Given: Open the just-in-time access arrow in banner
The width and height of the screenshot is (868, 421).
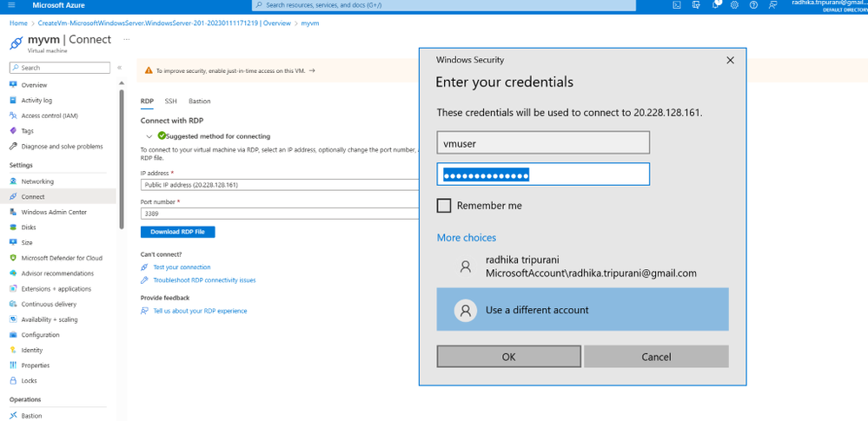Looking at the screenshot, I should pos(312,71).
